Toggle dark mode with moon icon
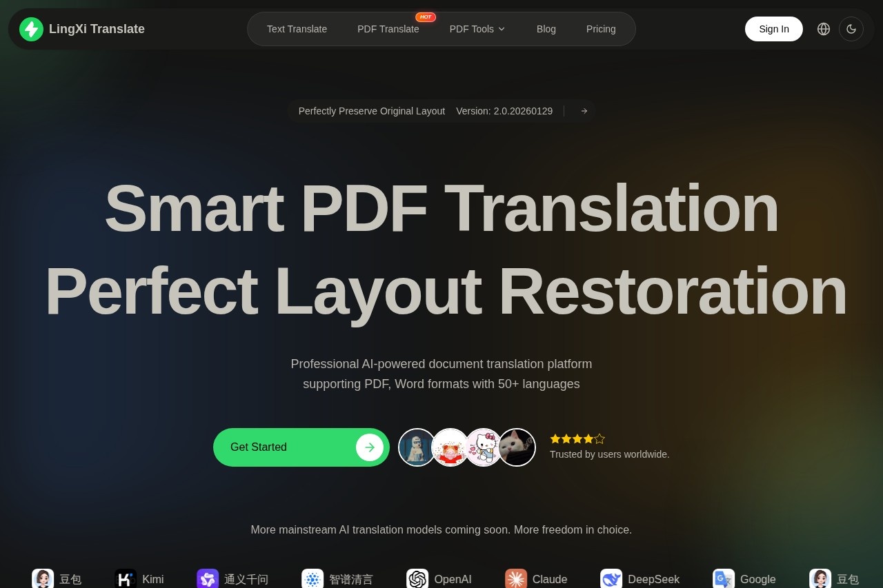 [x=851, y=29]
